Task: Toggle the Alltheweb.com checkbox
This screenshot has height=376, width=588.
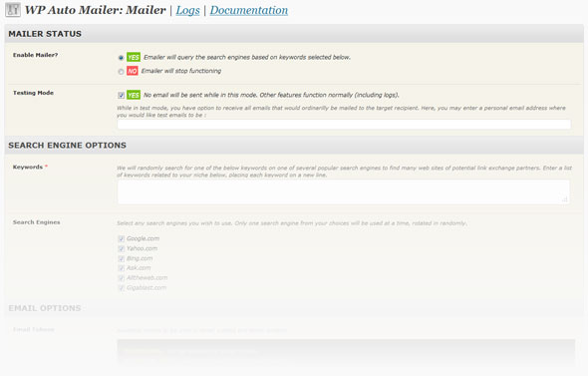Action: tap(122, 278)
